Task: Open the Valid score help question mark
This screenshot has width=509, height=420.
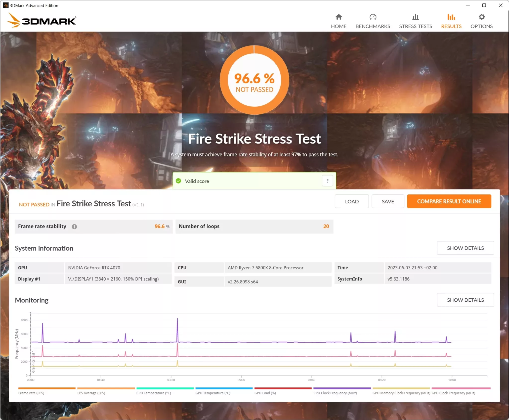Action: (x=328, y=181)
